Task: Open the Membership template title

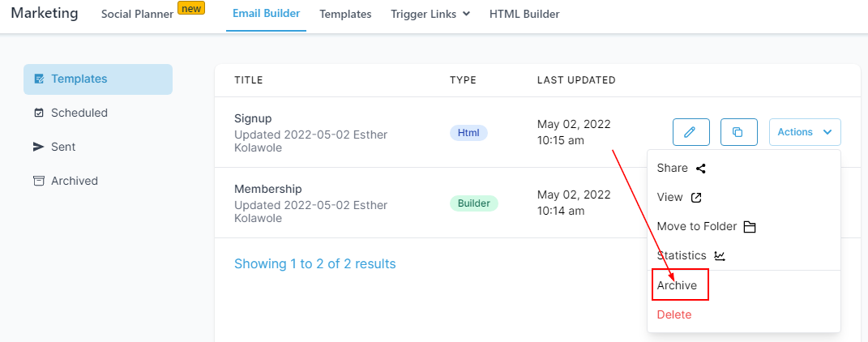Action: tap(267, 189)
